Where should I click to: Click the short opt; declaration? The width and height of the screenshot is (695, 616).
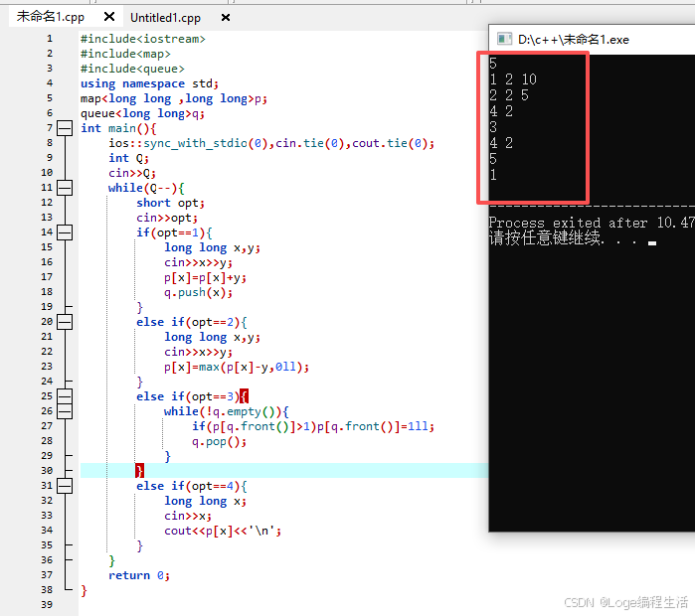coord(171,203)
